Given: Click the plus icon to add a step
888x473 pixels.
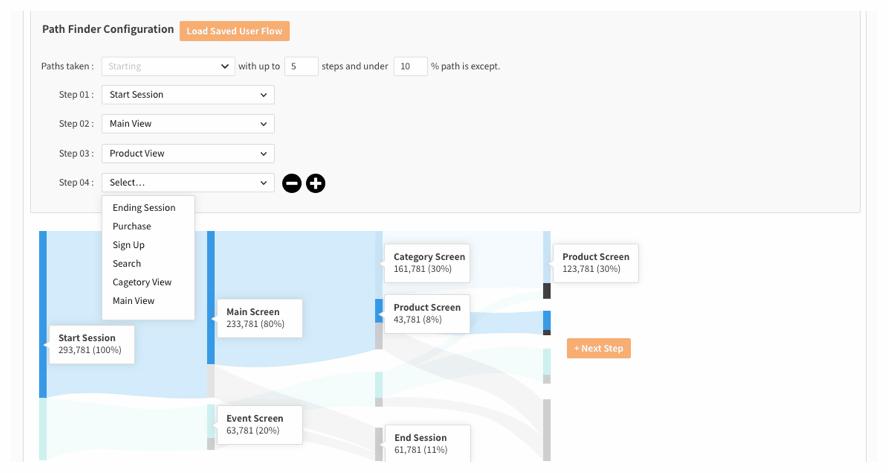Looking at the screenshot, I should click(x=316, y=183).
